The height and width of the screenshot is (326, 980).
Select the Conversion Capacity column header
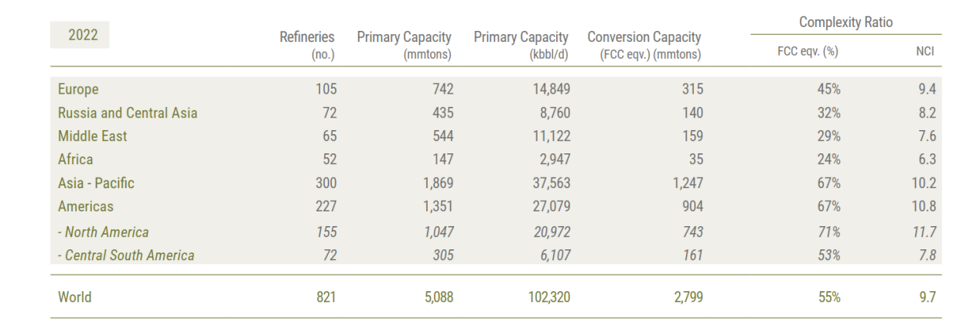[x=644, y=45]
